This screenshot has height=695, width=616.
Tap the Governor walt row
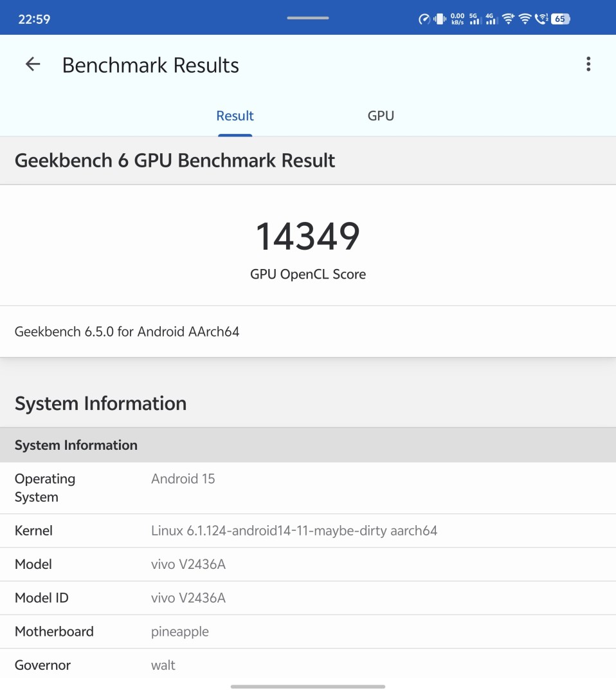click(308, 665)
